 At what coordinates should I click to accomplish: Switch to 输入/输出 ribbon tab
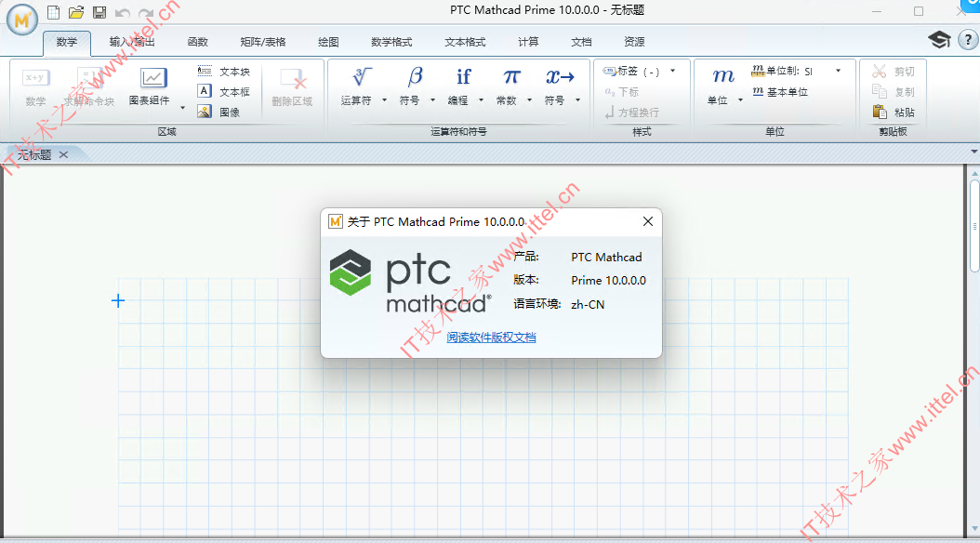(132, 42)
